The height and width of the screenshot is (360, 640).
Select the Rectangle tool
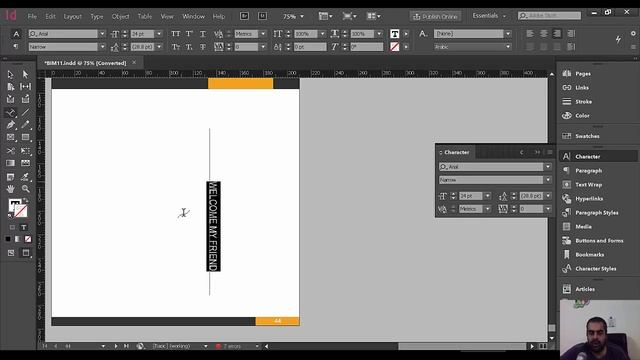(x=25, y=138)
